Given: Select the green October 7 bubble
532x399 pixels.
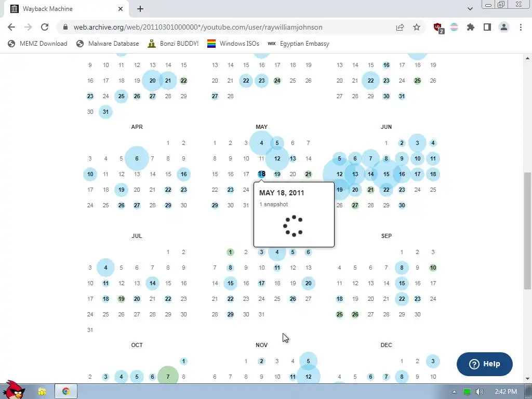Looking at the screenshot, I should point(168,377).
